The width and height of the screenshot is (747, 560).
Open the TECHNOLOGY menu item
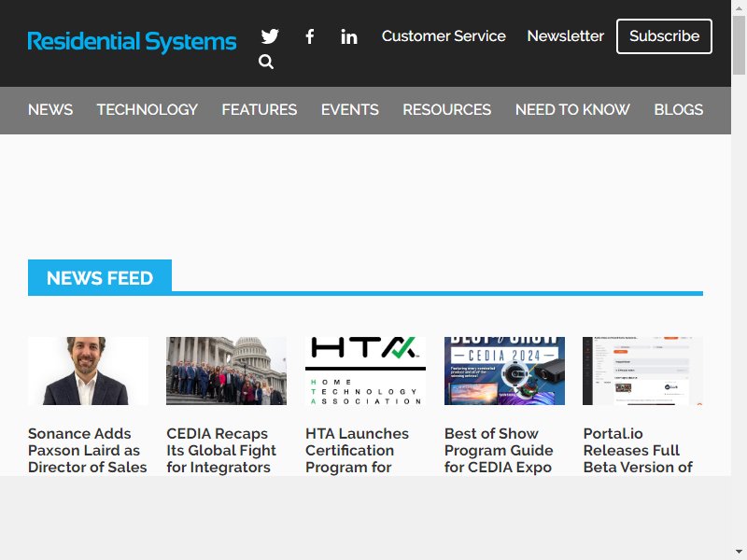click(x=148, y=109)
